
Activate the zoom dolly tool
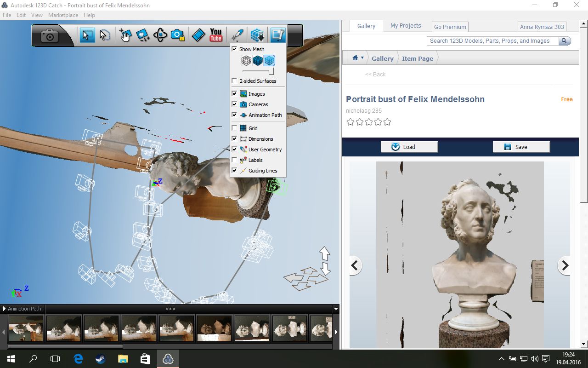tap(142, 35)
